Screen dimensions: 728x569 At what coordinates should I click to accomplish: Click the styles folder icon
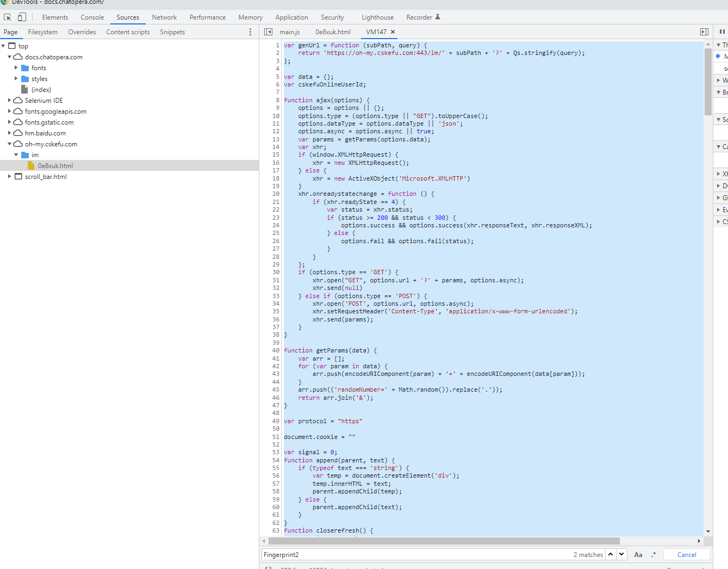[x=25, y=79]
